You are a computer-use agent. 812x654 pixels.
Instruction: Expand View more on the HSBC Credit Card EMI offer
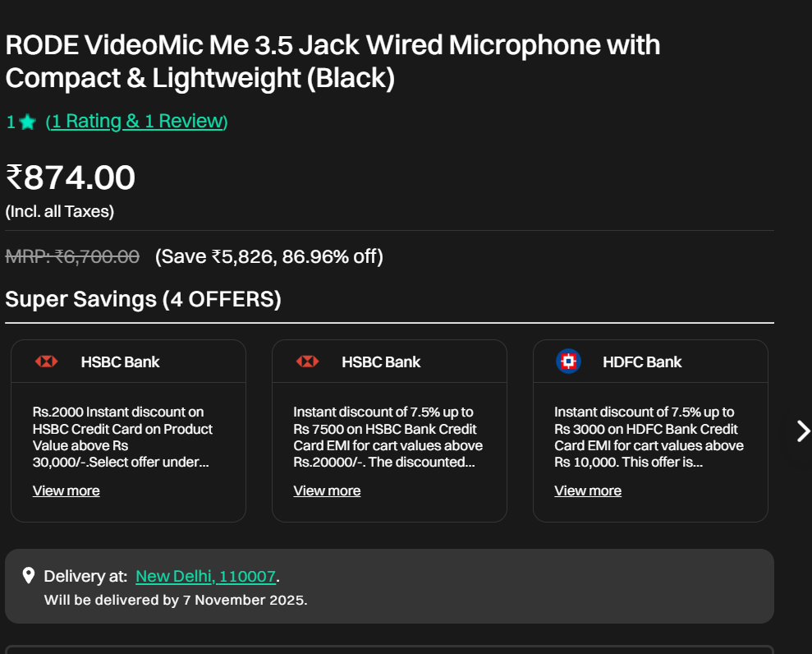327,490
